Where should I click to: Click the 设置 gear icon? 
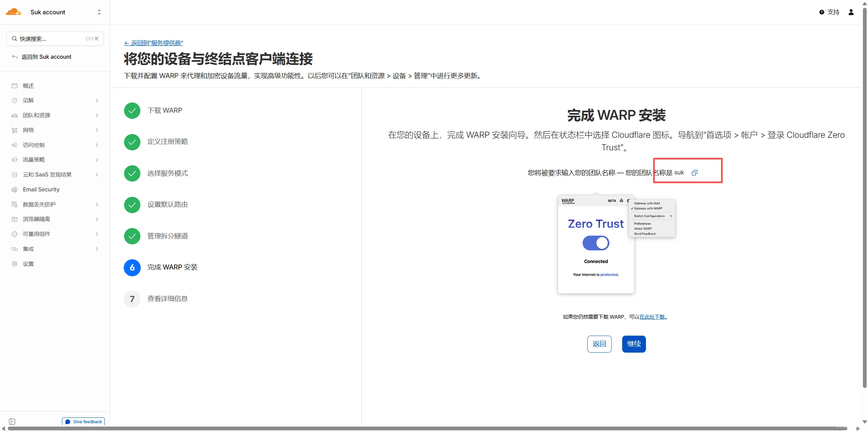(15, 264)
